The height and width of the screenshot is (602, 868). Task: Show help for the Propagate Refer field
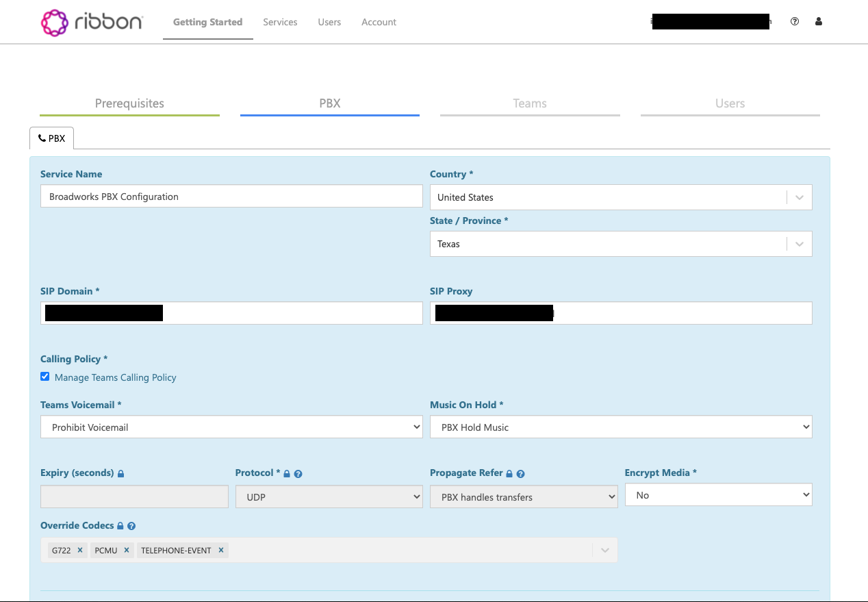(521, 473)
